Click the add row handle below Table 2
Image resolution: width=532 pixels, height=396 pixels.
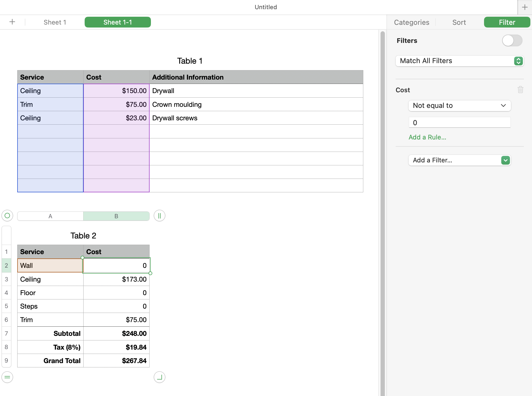point(7,377)
